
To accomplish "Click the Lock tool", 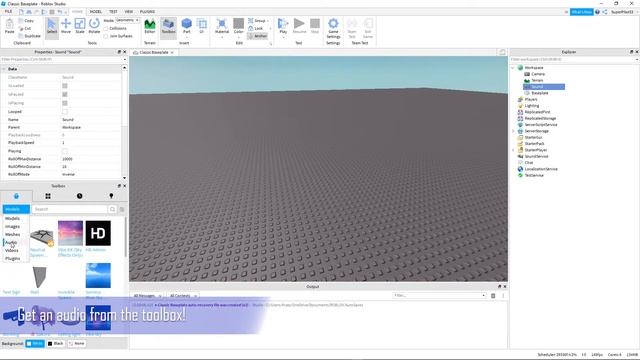I will (256, 28).
